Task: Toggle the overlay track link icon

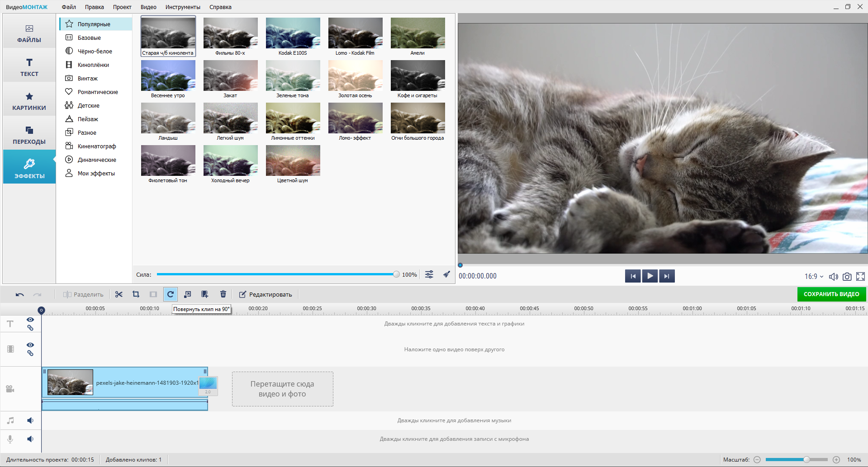Action: point(30,353)
